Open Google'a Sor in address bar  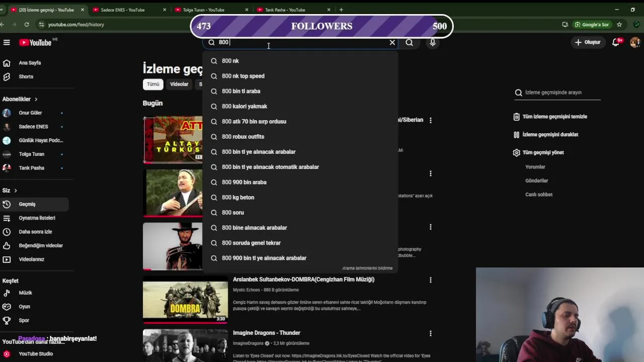click(592, 24)
